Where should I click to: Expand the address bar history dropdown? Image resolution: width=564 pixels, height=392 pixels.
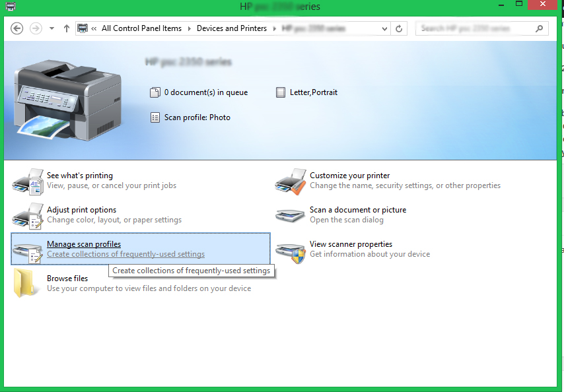(x=385, y=28)
